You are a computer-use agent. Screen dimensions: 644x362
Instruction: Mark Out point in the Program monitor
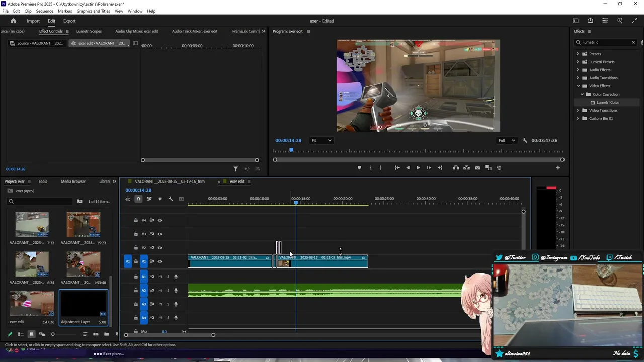point(380,168)
